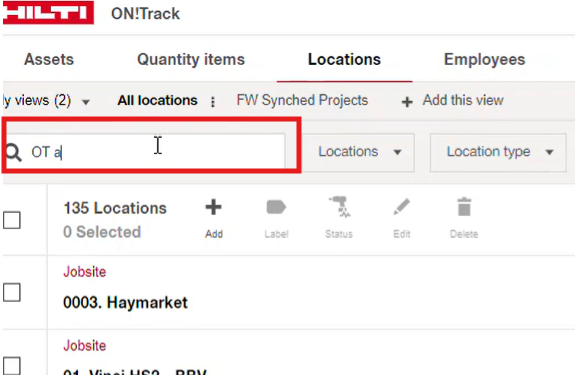Click the Delete trash icon
Screen dimensions: 575x375
pos(464,207)
